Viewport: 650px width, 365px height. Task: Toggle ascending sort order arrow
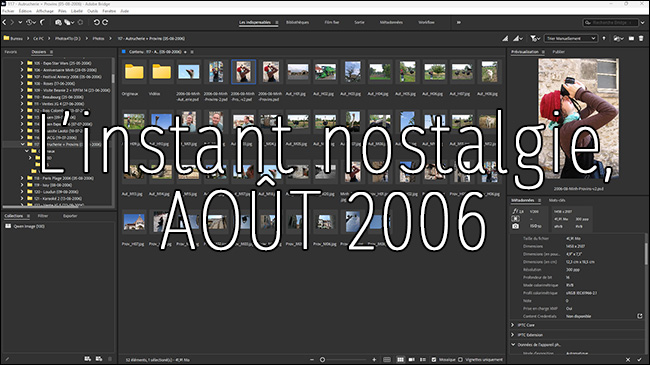click(x=604, y=39)
